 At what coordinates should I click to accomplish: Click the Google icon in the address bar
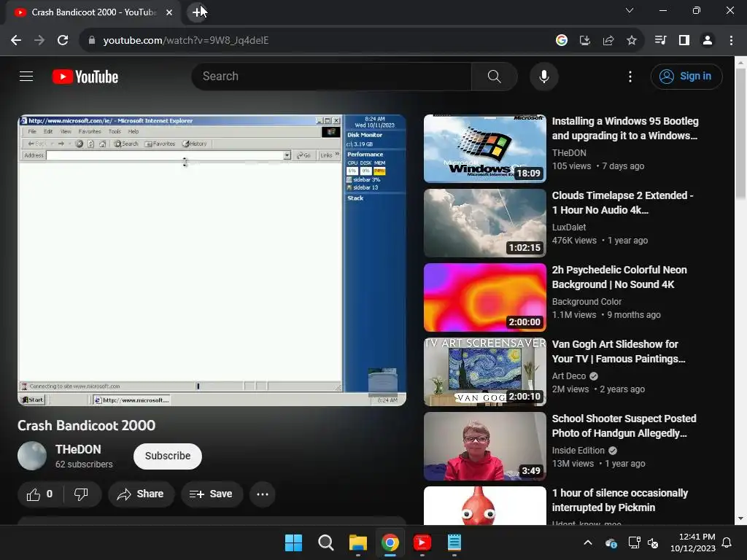(561, 41)
